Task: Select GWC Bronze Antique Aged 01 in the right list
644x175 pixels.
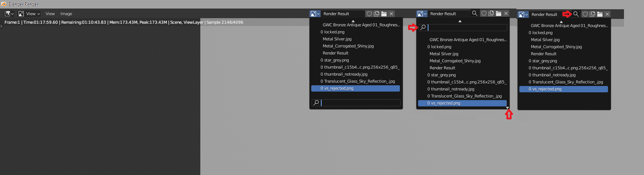Action: tap(564, 26)
